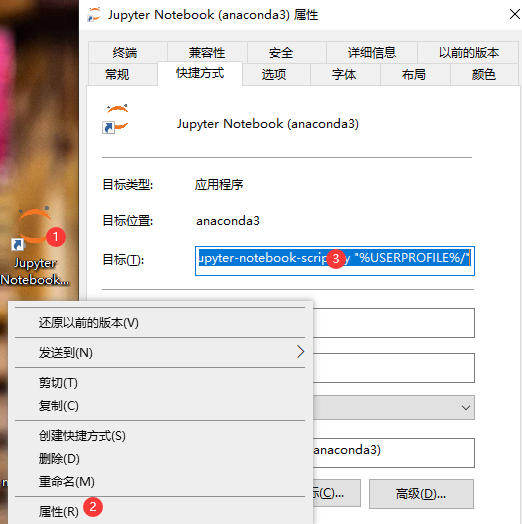Open the 兼容性 tab
This screenshot has width=522, height=524.
click(207, 52)
